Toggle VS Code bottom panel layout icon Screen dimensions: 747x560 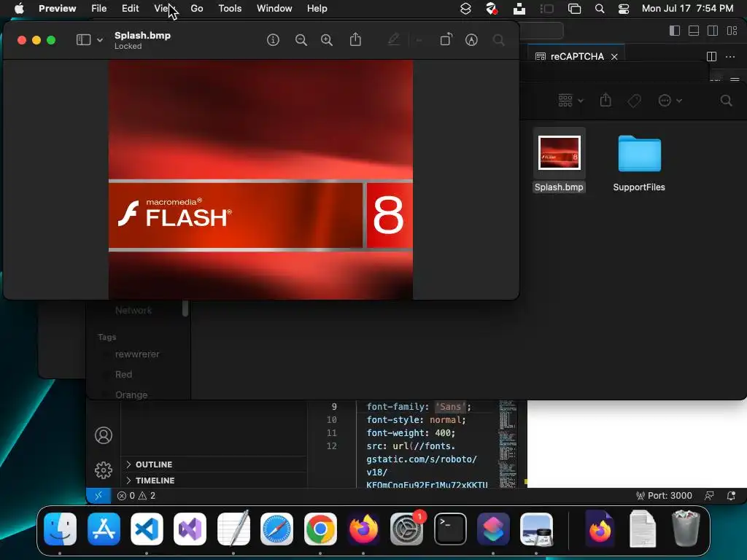coord(694,31)
